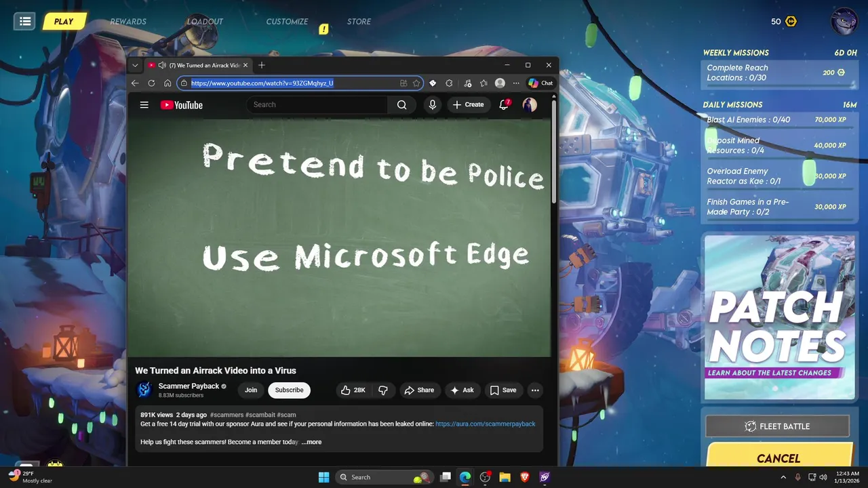
Task: Click the YouTube Create button
Action: [468, 104]
